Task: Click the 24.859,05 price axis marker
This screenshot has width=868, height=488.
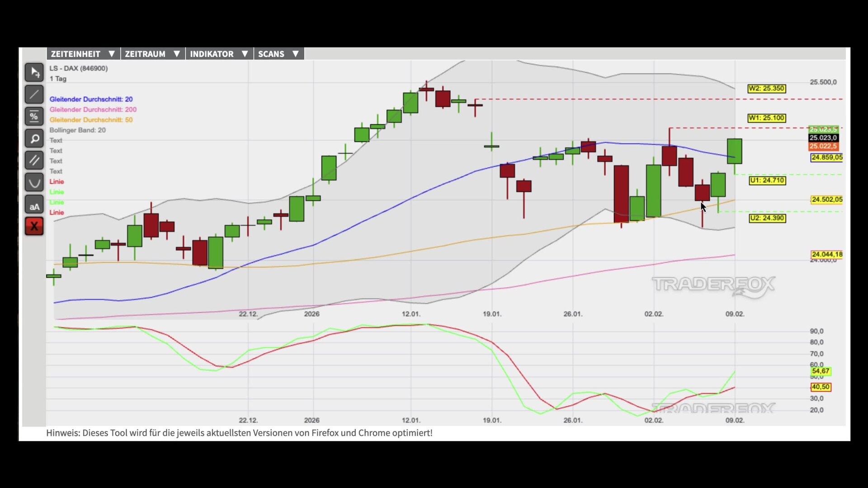Action: pyautogui.click(x=826, y=158)
